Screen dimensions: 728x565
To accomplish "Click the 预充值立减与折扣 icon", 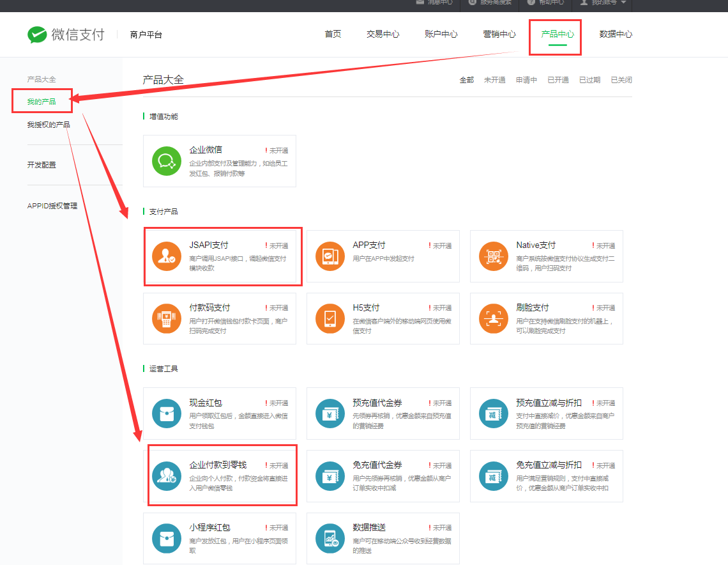I will 494,414.
